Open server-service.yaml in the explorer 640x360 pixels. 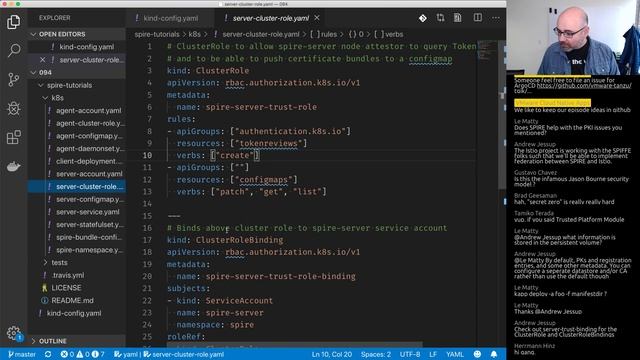(77, 212)
